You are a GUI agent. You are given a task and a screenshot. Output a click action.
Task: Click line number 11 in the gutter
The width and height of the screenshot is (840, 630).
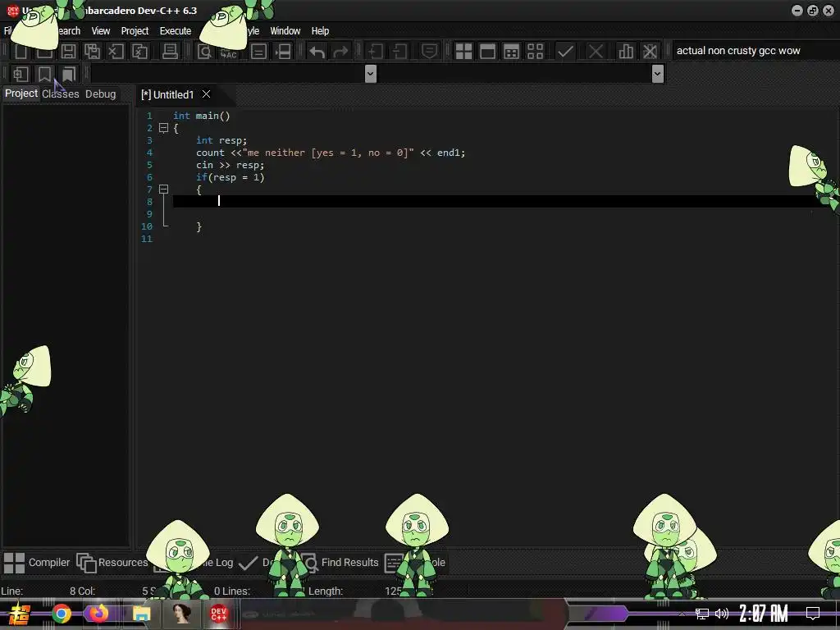point(147,239)
